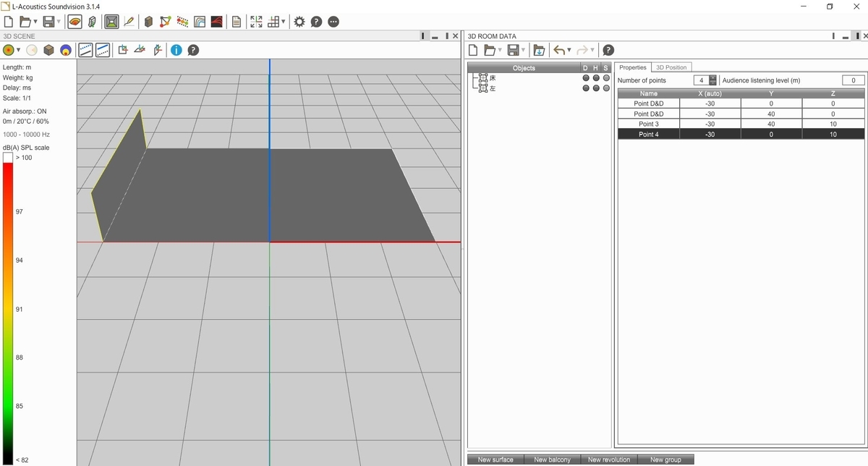This screenshot has height=466, width=868.
Task: Click the three-dots more options icon
Action: [333, 22]
